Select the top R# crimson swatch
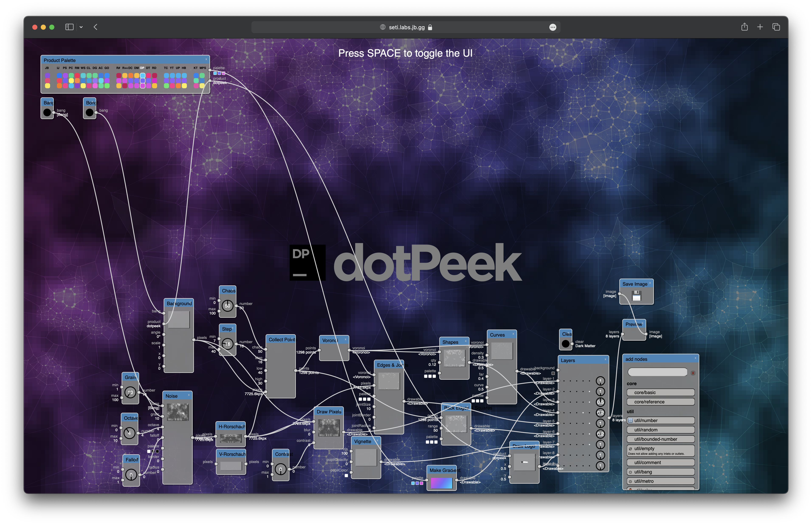The height and width of the screenshot is (525, 812). point(119,75)
